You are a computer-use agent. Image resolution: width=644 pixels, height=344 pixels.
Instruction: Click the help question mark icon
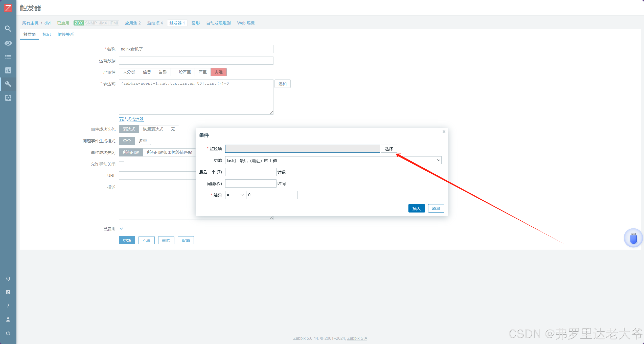8,306
